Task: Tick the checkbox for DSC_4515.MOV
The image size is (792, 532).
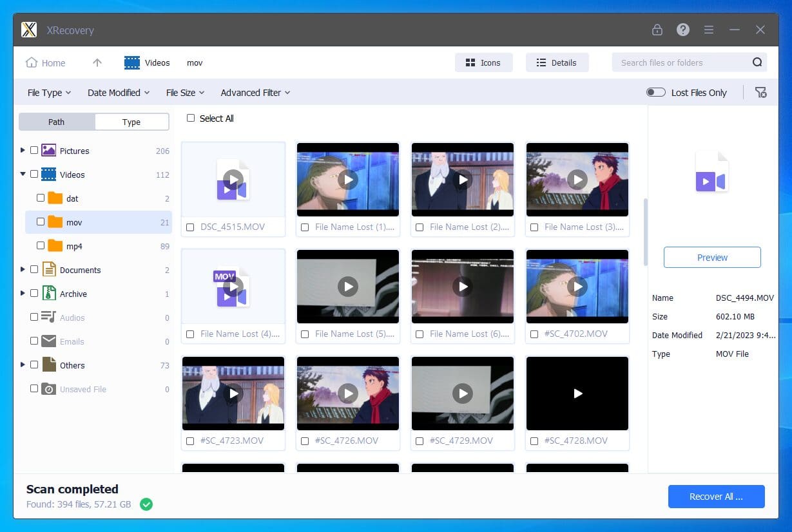Action: tap(190, 227)
